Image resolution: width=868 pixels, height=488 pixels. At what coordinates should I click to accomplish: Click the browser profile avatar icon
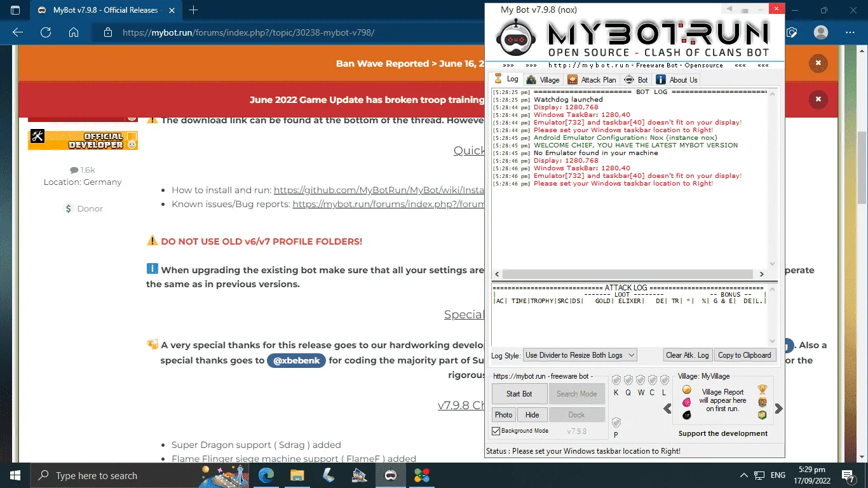click(x=821, y=32)
